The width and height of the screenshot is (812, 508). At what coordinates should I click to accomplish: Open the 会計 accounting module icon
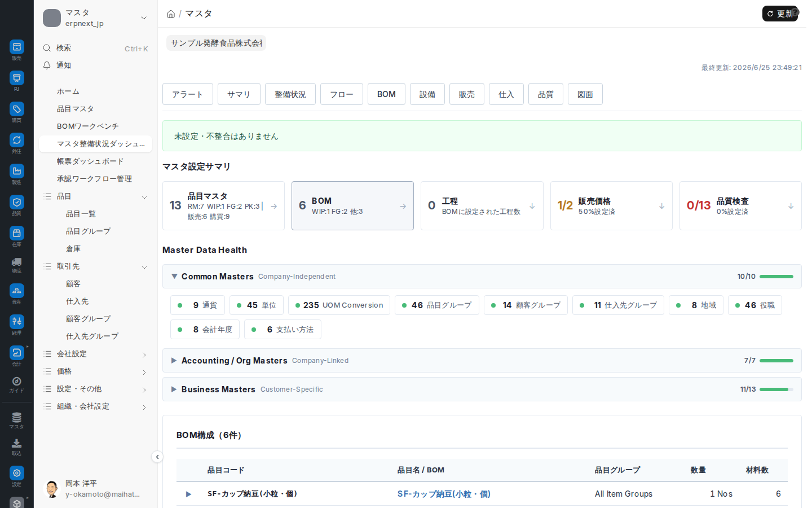(x=17, y=353)
